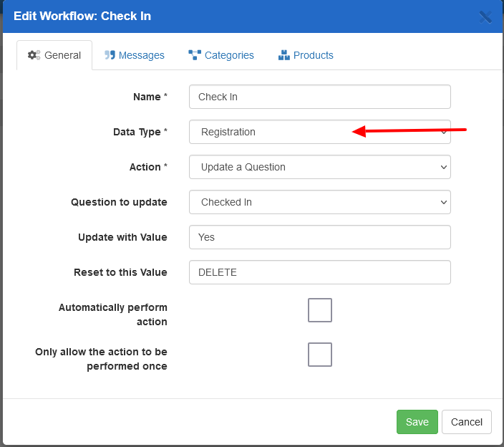Click the boxes icon beside Products
Viewport: 504px width, 447px height.
coord(283,55)
